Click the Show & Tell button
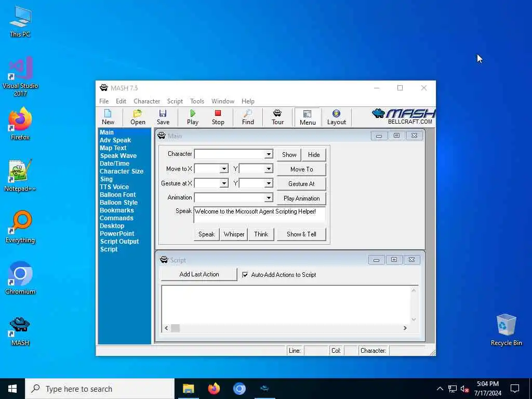Image resolution: width=532 pixels, height=399 pixels. tap(301, 234)
